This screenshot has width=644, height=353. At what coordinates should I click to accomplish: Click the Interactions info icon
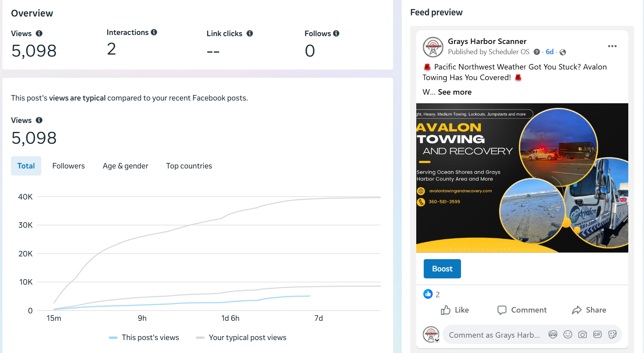coord(154,32)
